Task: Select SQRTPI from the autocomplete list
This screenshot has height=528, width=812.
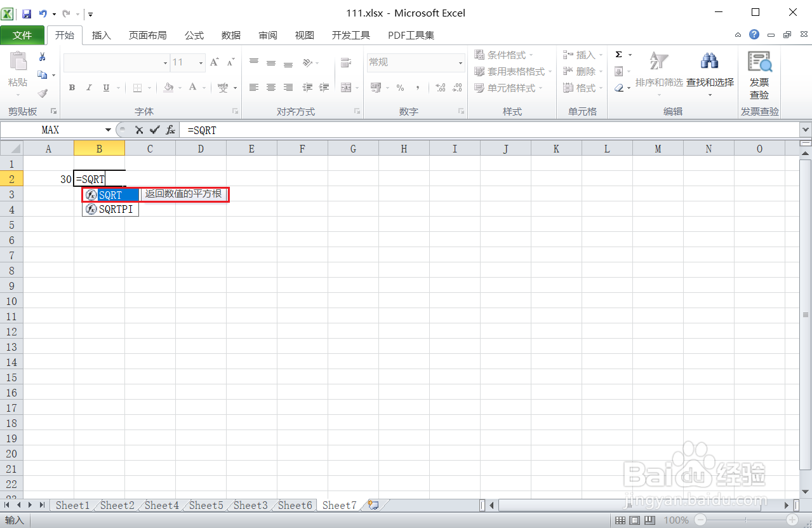Action: (110, 209)
